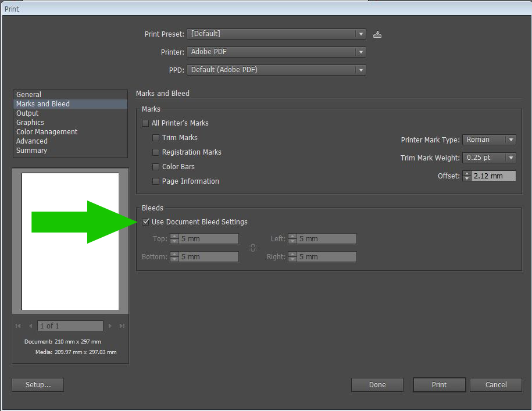The width and height of the screenshot is (532, 411).
Task: Click the Setup... button
Action: (38, 385)
